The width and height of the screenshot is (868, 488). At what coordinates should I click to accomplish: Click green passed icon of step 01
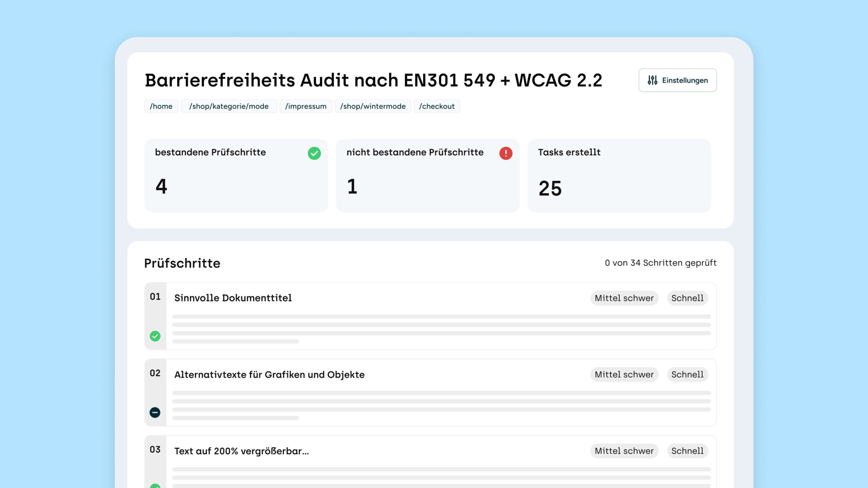(155, 336)
